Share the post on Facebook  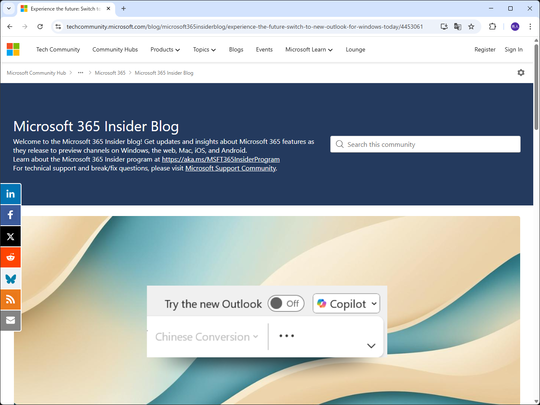click(10, 215)
